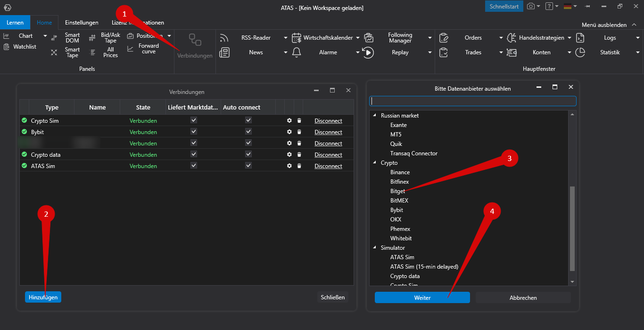
Task: Switch to the Lernen tab
Action: point(15,23)
